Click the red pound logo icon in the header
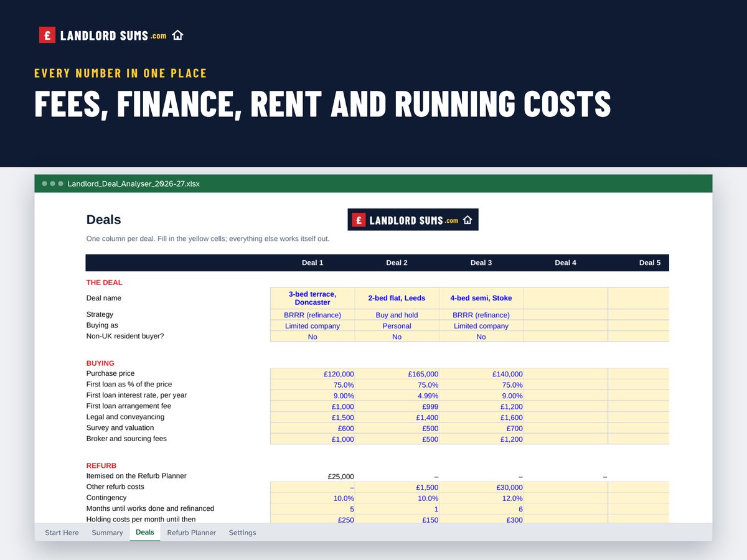 pos(47,35)
